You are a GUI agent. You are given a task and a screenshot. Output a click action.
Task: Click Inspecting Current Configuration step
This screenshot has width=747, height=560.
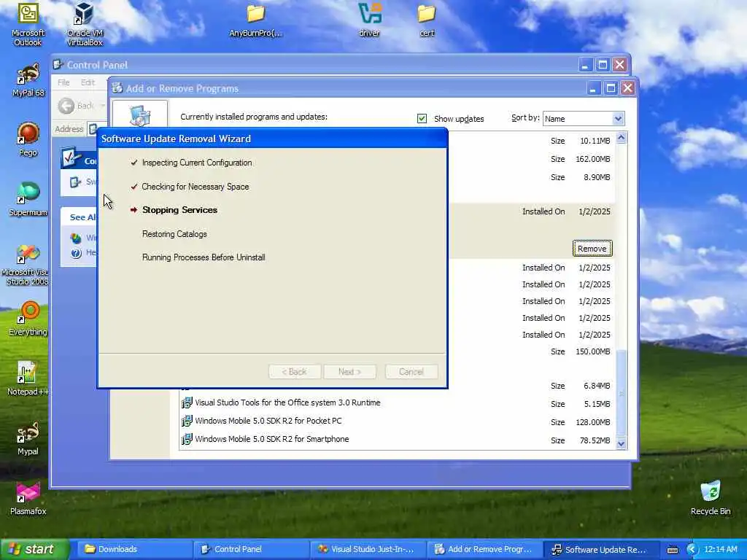point(197,163)
